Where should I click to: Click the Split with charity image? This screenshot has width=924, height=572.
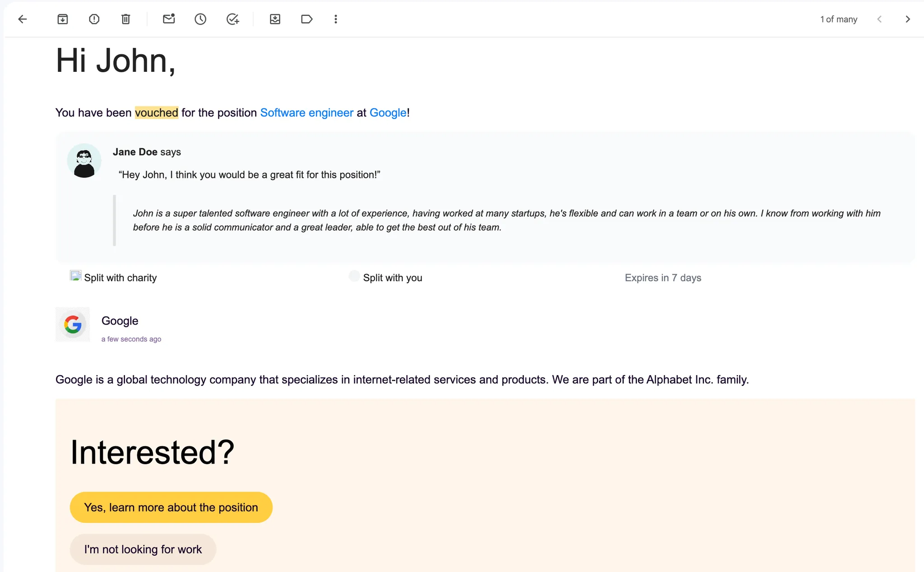tap(75, 276)
